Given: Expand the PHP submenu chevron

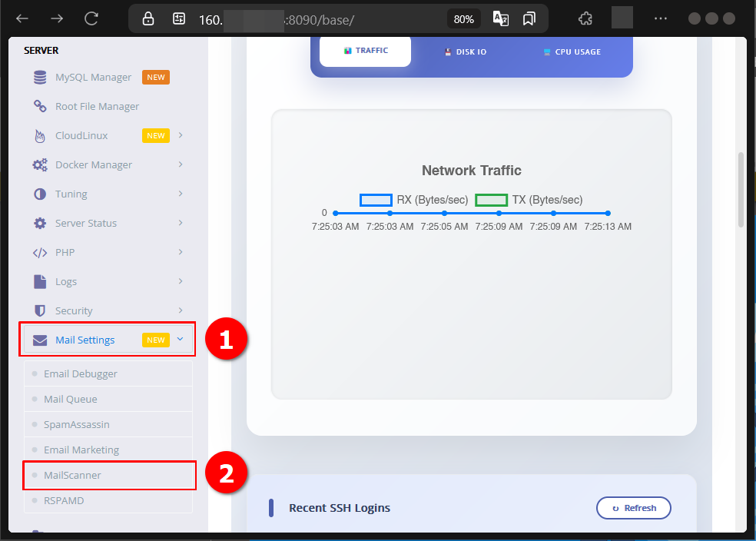Looking at the screenshot, I should (181, 252).
